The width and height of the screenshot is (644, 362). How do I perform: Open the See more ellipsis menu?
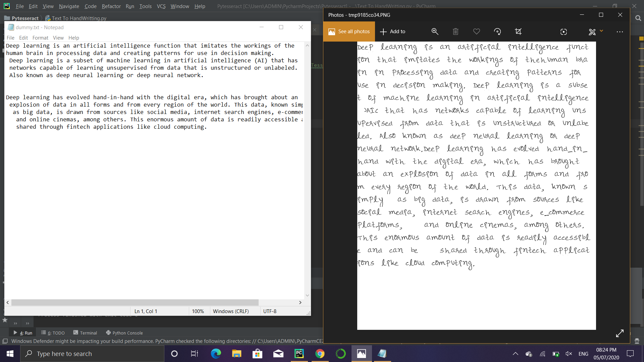click(620, 31)
